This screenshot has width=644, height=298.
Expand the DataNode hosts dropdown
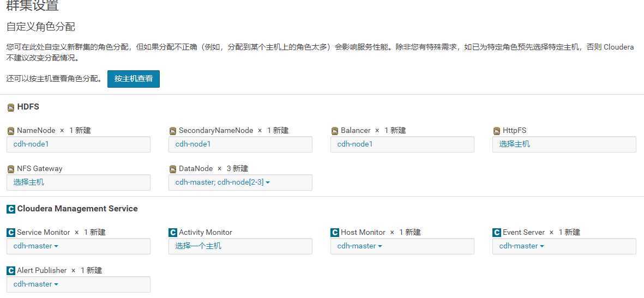point(240,183)
